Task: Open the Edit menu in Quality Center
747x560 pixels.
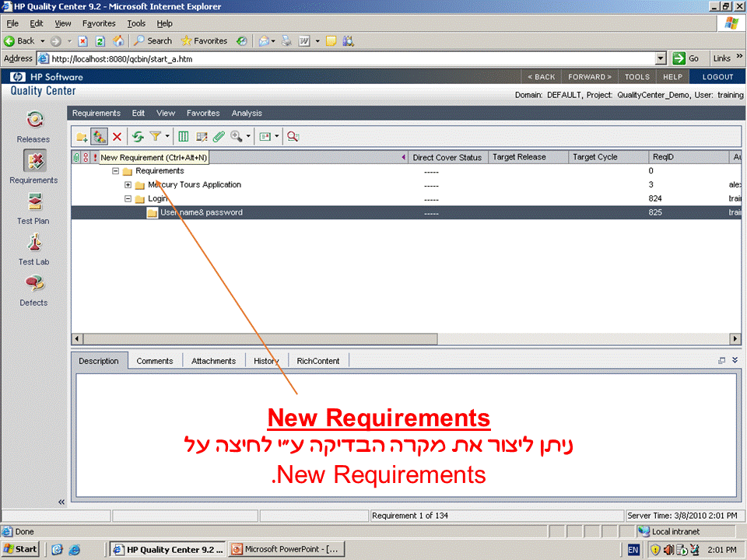Action: [139, 113]
